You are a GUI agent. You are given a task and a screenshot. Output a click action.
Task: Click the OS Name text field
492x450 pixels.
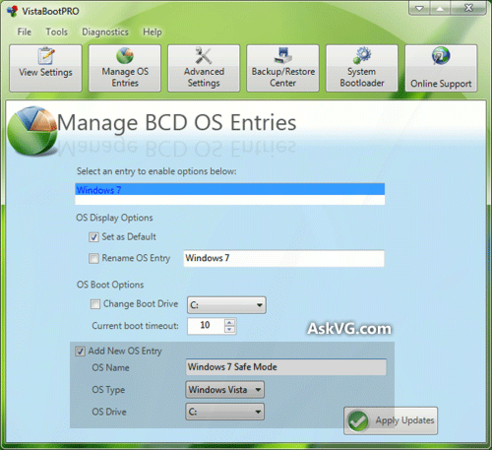coord(286,367)
